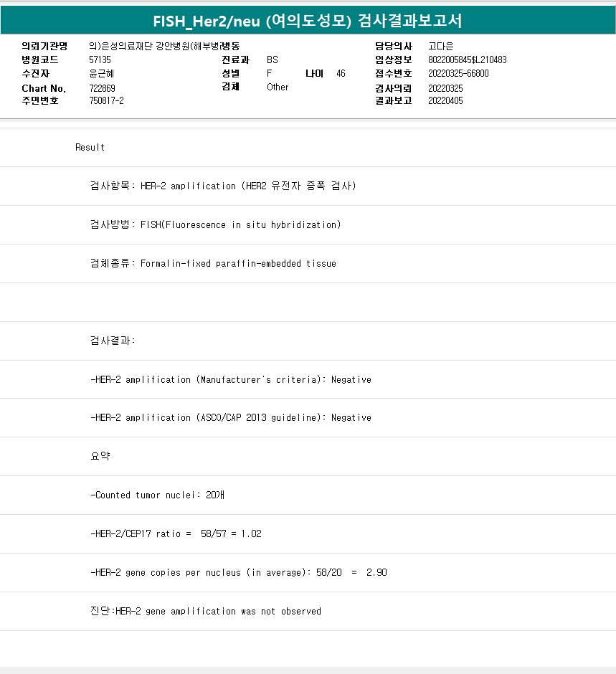Click the 요약 summary label
The width and height of the screenshot is (616, 674).
coord(100,456)
